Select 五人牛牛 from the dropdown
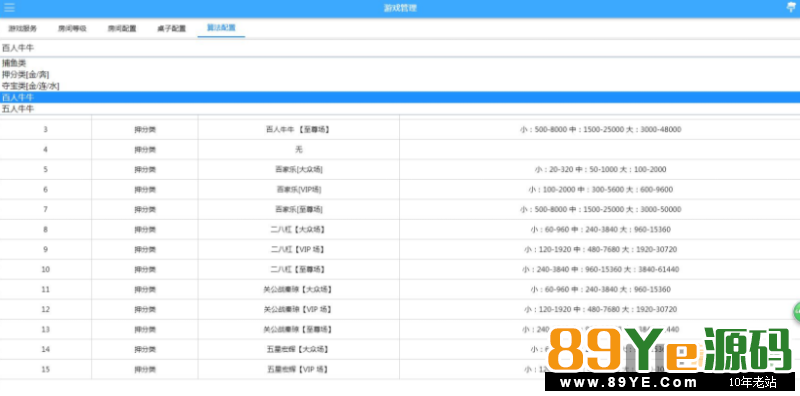The height and width of the screenshot is (396, 800). click(400, 109)
